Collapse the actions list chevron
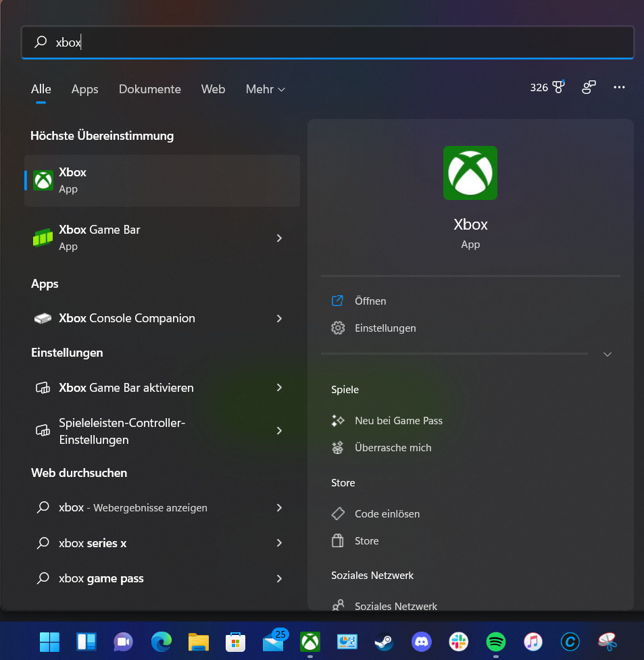 point(608,355)
